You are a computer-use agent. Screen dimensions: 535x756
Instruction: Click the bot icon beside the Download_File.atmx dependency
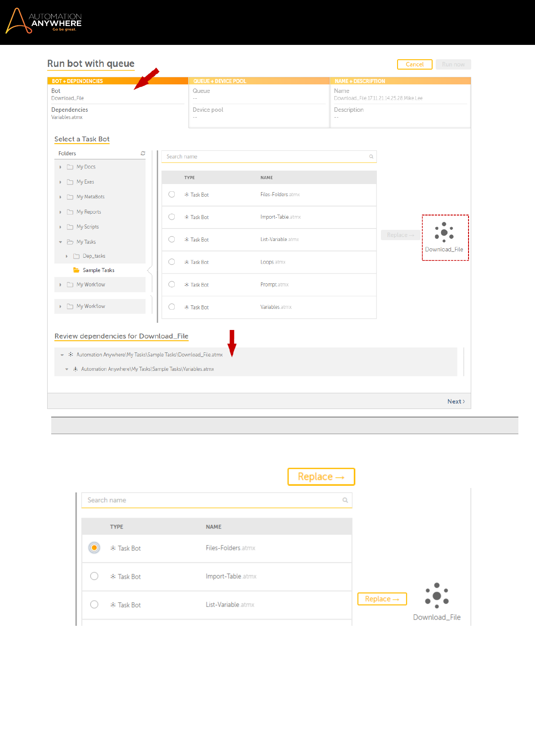[x=71, y=355]
